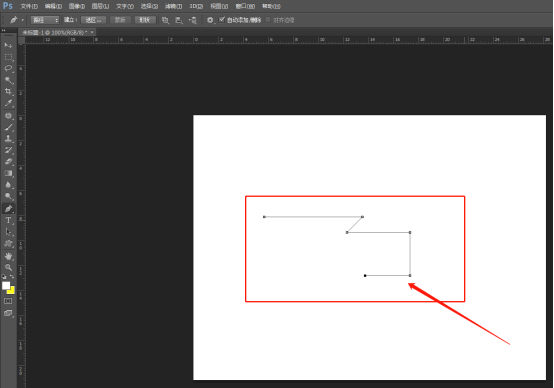This screenshot has height=388, width=554.
Task: Click the 选区 (Selection) button
Action: pos(93,20)
